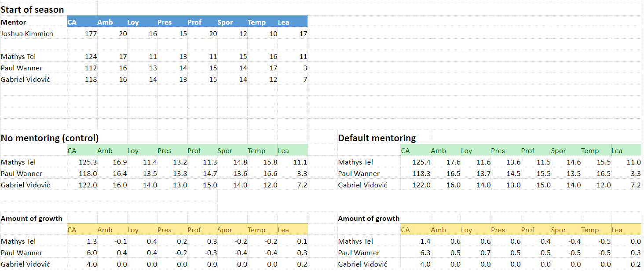Screen dimensions: 644x271
Task: Click the blue "Prof" column header
Action: pyautogui.click(x=194, y=22)
